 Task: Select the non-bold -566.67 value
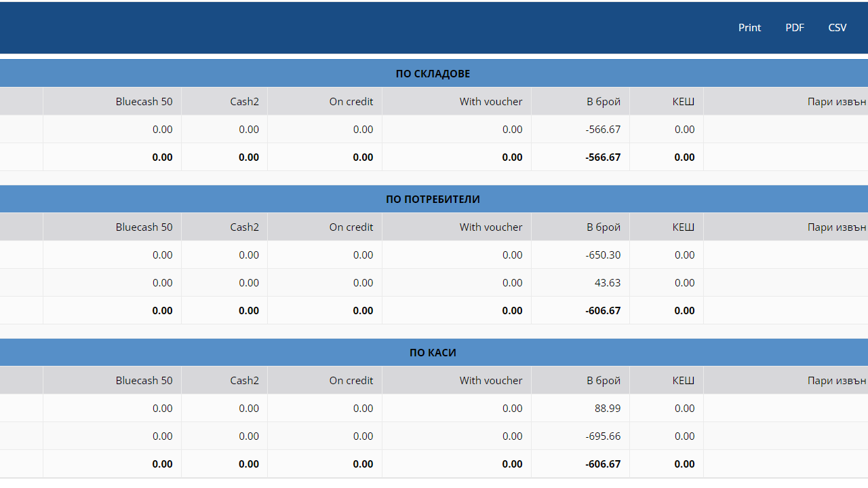(x=603, y=130)
